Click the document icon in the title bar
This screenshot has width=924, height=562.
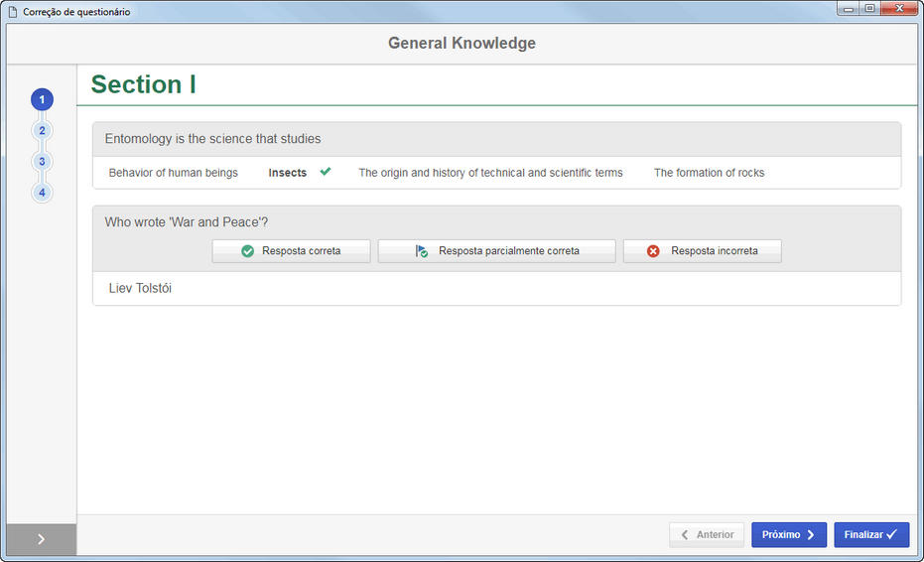pyautogui.click(x=12, y=12)
